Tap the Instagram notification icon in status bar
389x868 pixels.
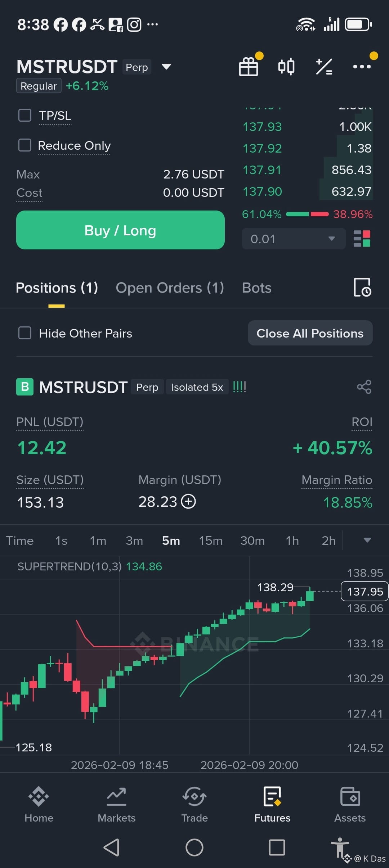tap(134, 24)
